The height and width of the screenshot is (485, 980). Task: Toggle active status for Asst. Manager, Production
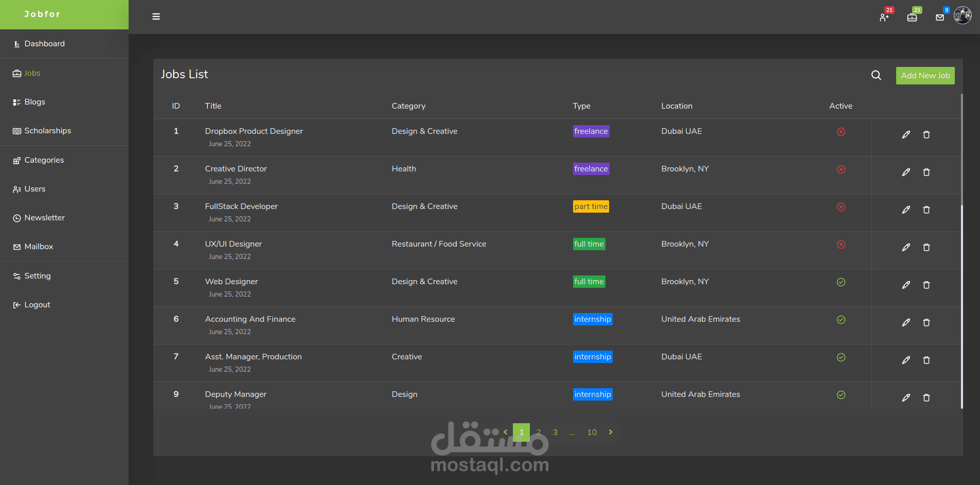841,357
